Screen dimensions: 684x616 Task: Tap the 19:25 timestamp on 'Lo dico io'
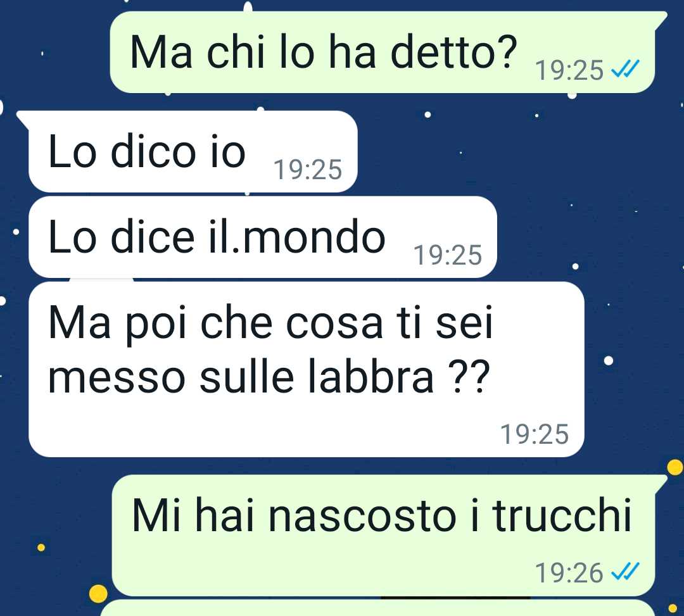click(308, 170)
